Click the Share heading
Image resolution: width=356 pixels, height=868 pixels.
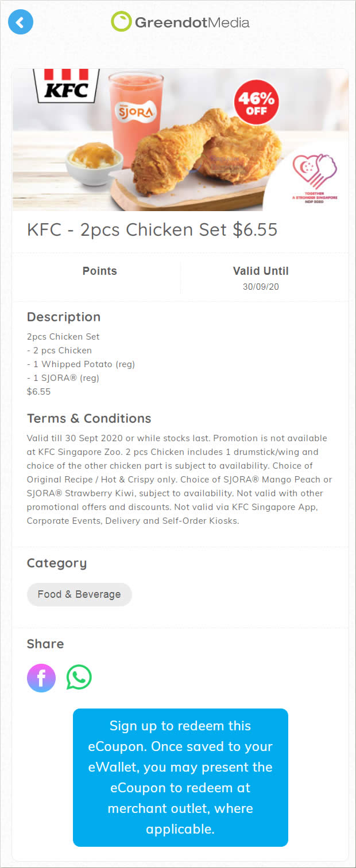click(x=45, y=644)
